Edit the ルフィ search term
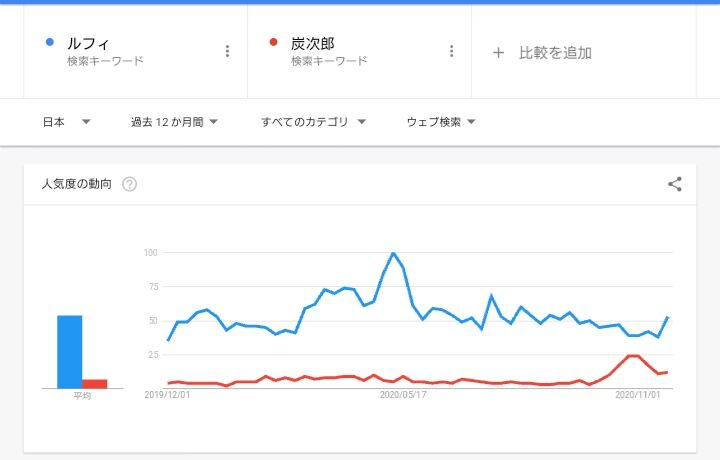 coord(88,44)
